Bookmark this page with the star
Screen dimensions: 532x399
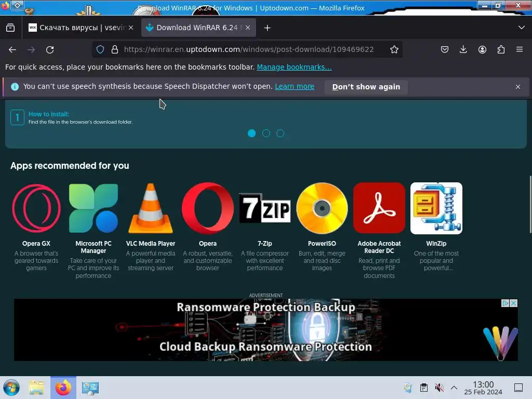point(394,49)
